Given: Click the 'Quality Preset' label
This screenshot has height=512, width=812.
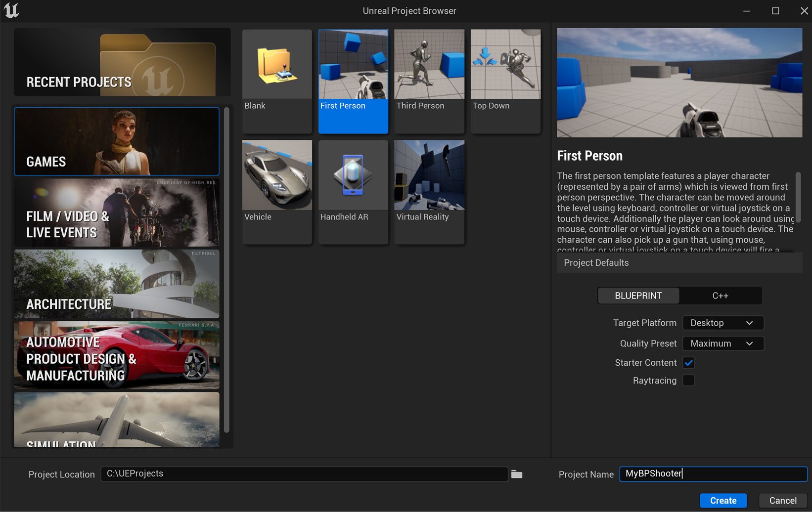Looking at the screenshot, I should (x=648, y=343).
